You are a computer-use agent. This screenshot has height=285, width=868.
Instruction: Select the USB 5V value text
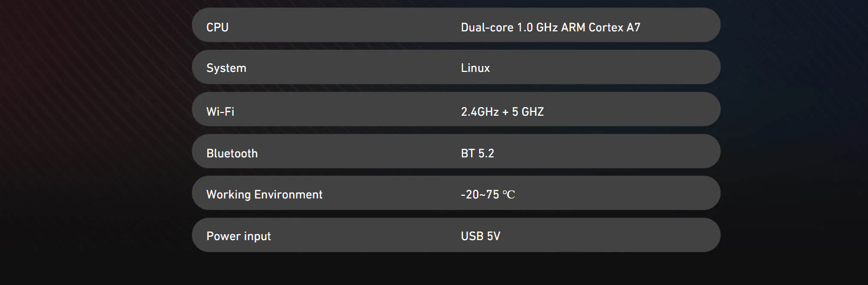point(481,236)
